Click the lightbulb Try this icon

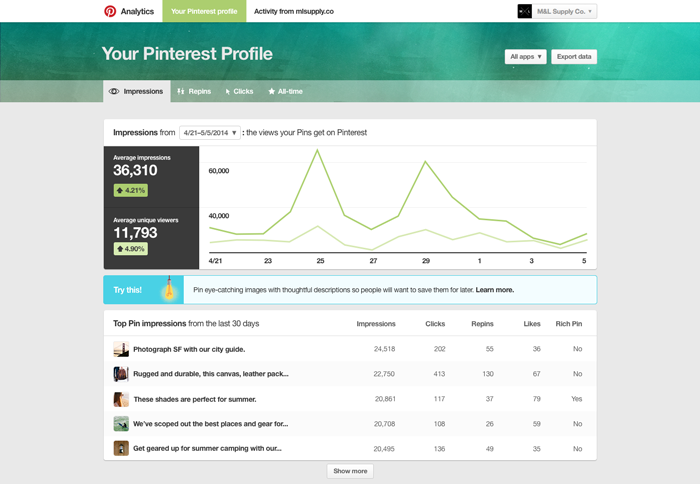point(169,290)
